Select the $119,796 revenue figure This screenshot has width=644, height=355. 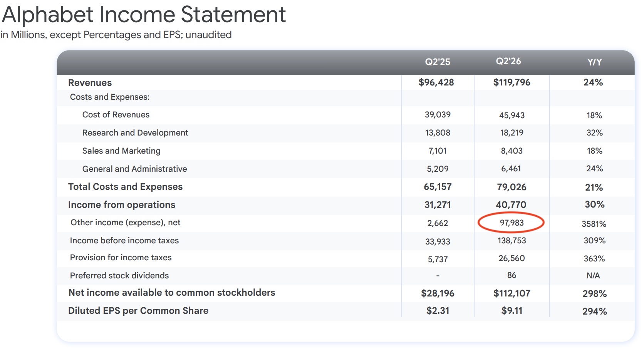point(512,82)
